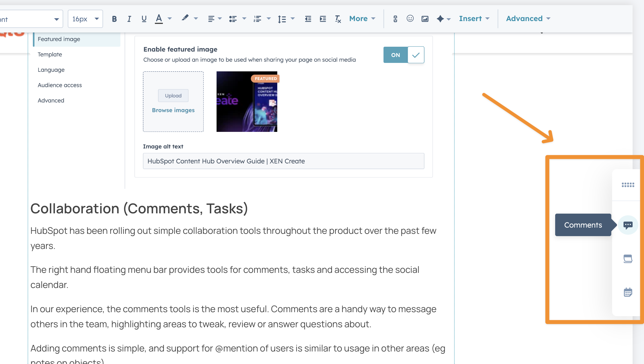Click the Upload button for featured image
This screenshot has height=364, width=644.
tap(173, 95)
